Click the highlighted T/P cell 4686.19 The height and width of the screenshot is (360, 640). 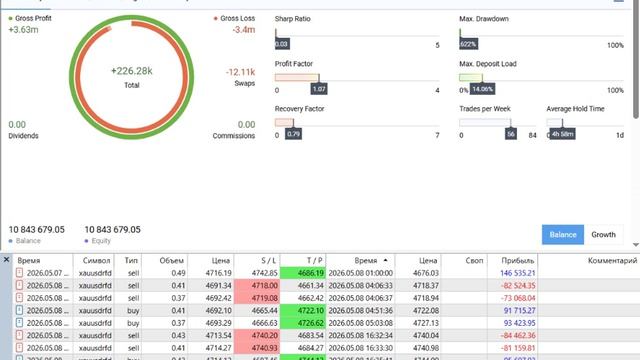pos(303,273)
